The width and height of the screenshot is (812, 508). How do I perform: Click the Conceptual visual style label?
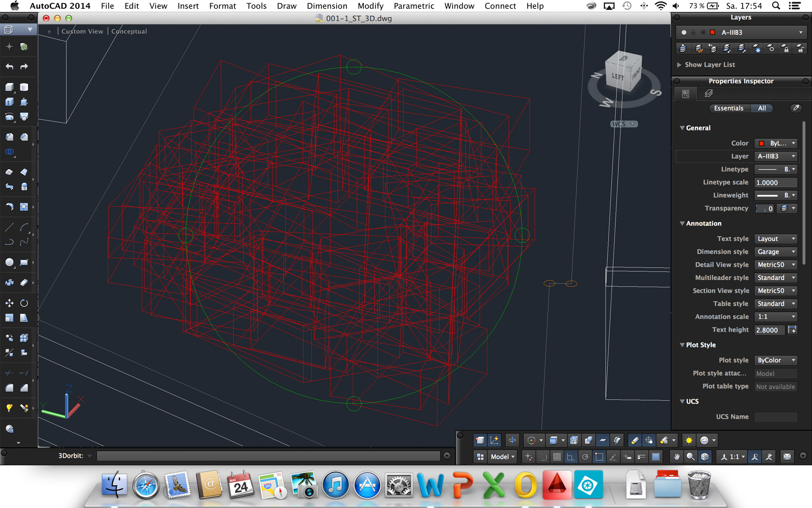[x=129, y=31]
